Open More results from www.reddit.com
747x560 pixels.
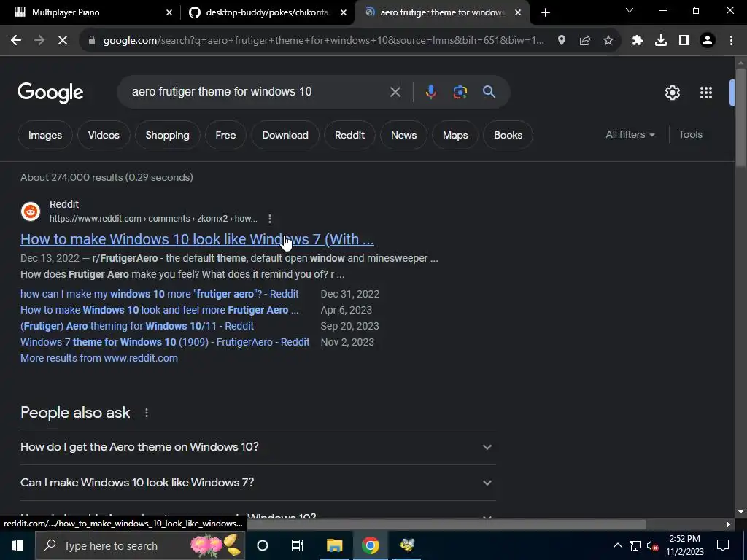pos(99,358)
